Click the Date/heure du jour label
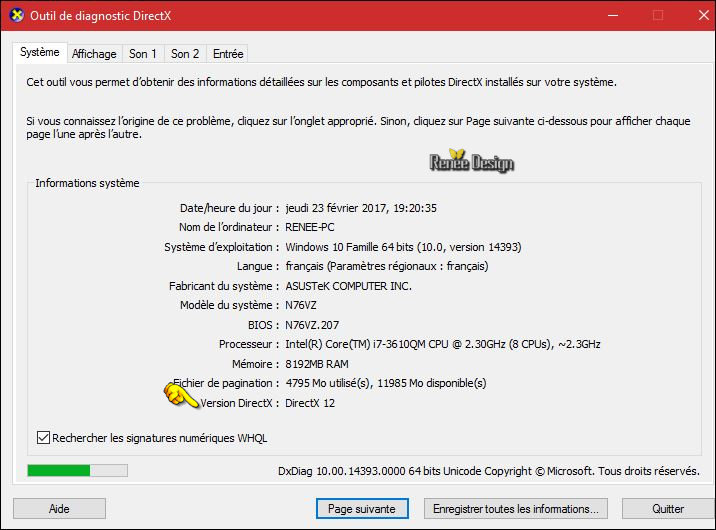This screenshot has height=530, width=716. (229, 208)
